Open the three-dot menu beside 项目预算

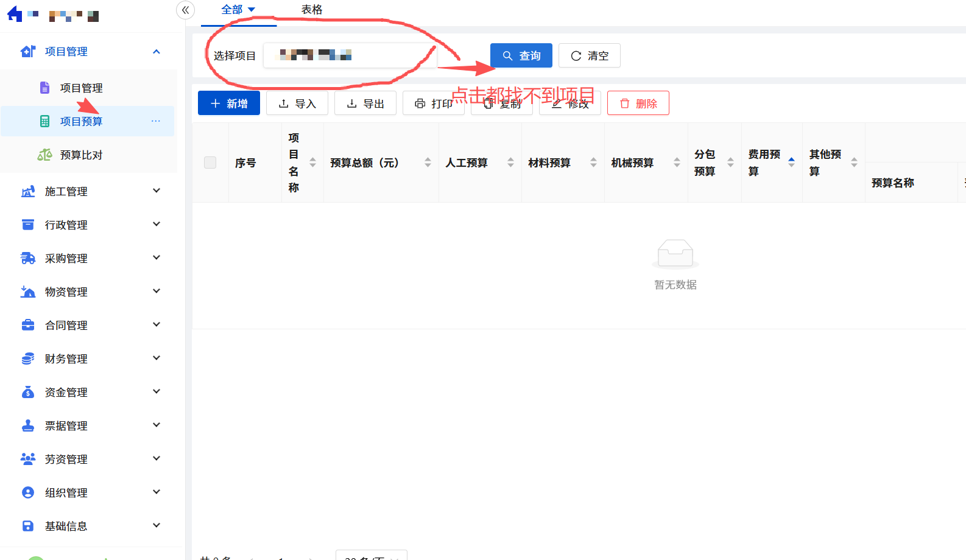(156, 121)
